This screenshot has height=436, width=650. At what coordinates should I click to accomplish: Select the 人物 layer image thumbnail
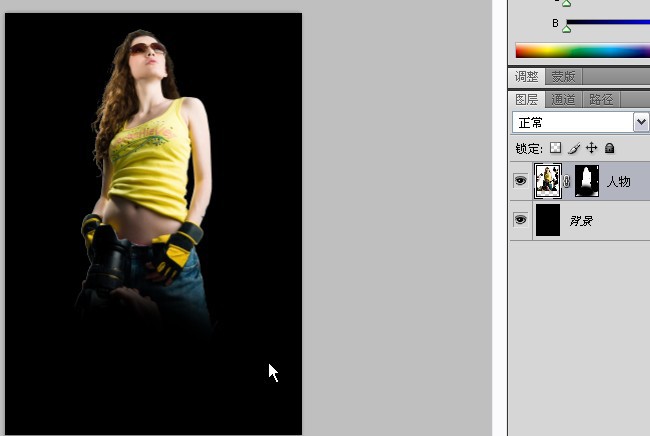point(548,181)
